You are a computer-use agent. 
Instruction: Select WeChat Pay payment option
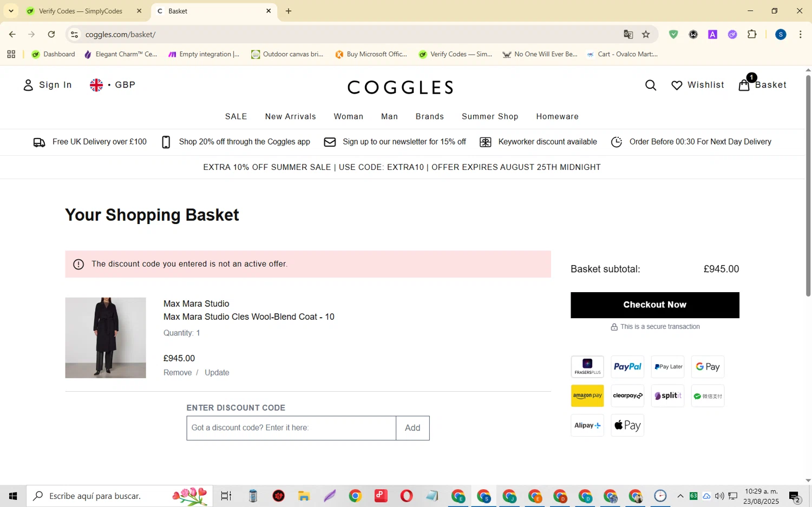[708, 396]
